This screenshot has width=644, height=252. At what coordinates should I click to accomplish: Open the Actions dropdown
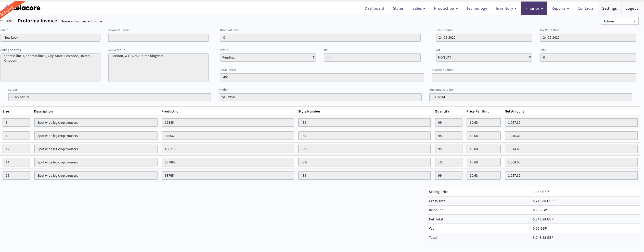619,21
